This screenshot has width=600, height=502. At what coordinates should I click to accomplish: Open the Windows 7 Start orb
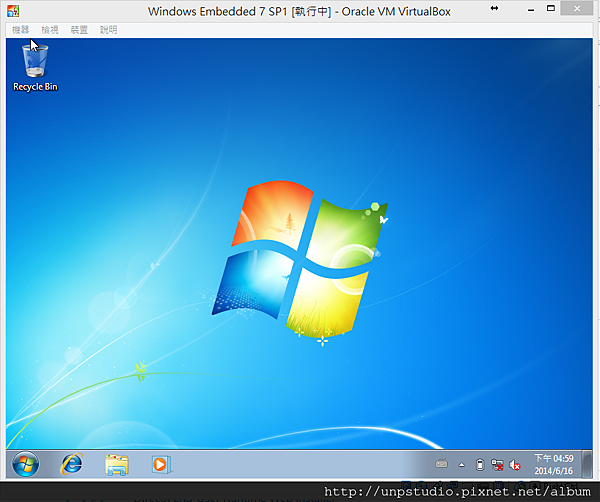point(25,465)
